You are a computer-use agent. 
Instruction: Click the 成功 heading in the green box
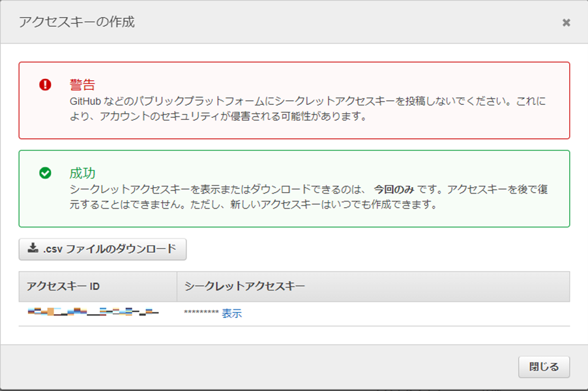(x=82, y=173)
